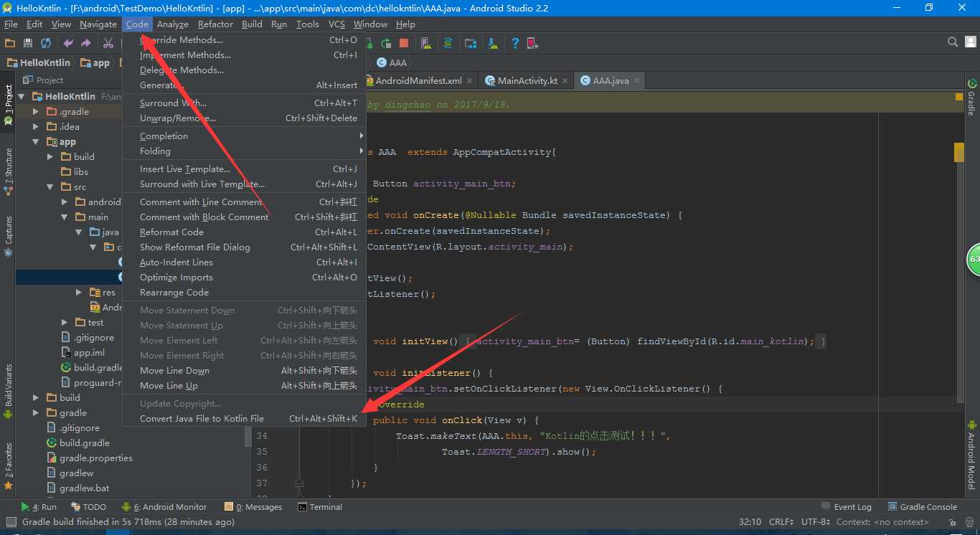Select Comment with Line Comment
Screen dimensions: 980x535
point(244,202)
